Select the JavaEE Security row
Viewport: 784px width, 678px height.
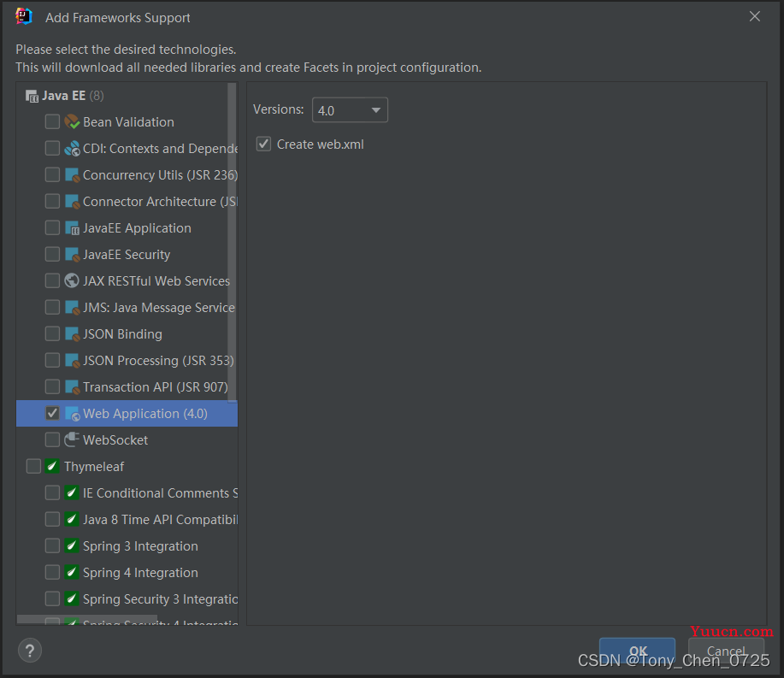[x=127, y=254]
